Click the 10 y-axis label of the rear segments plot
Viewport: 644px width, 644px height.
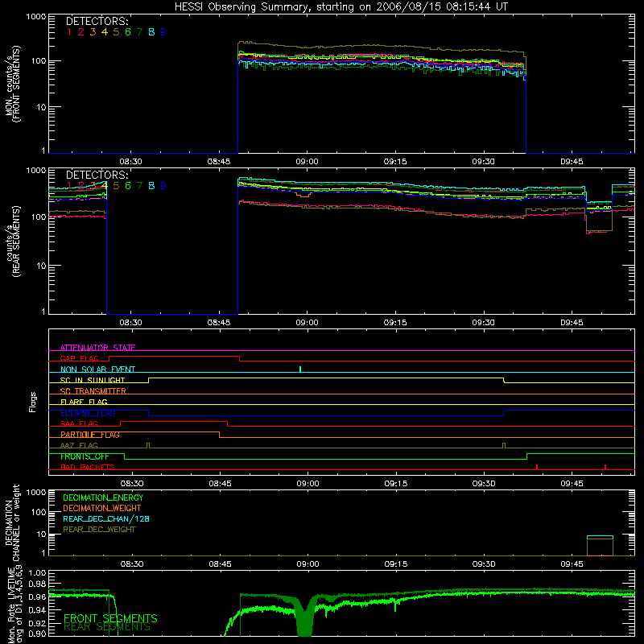click(x=41, y=266)
